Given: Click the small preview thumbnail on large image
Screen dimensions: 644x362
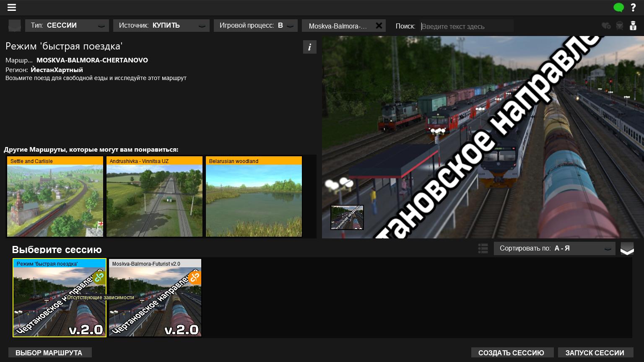Looking at the screenshot, I should click(347, 217).
